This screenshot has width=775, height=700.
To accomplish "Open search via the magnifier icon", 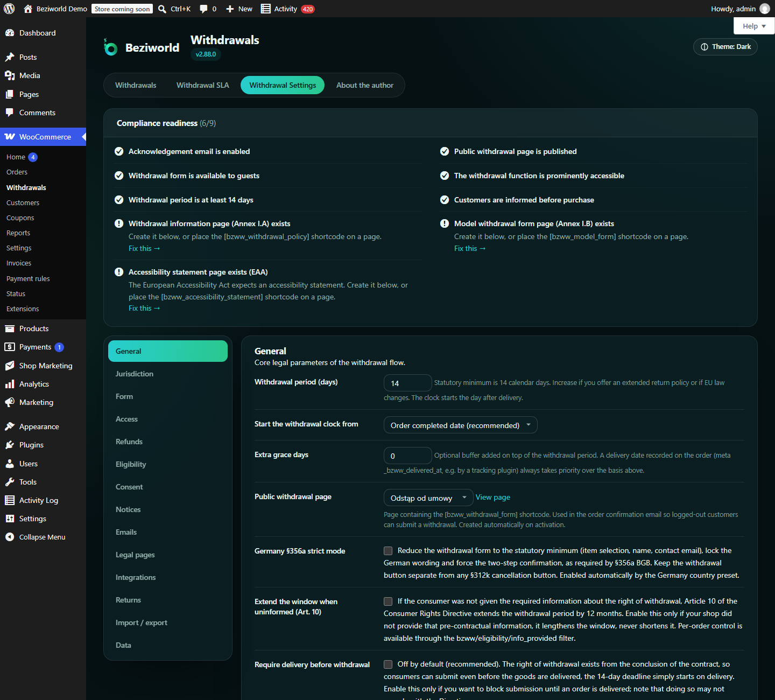I will coord(162,9).
